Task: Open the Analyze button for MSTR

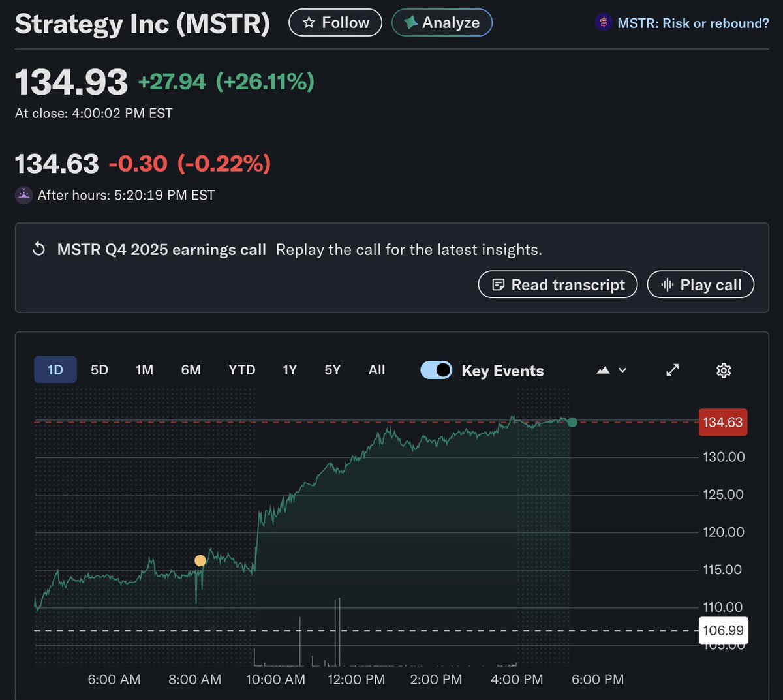Action: (x=442, y=23)
